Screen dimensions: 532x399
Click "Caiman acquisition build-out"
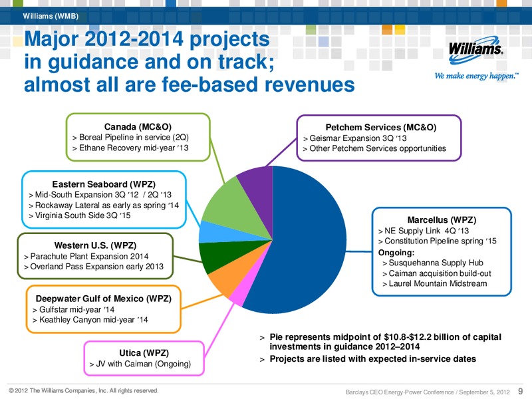click(x=440, y=273)
